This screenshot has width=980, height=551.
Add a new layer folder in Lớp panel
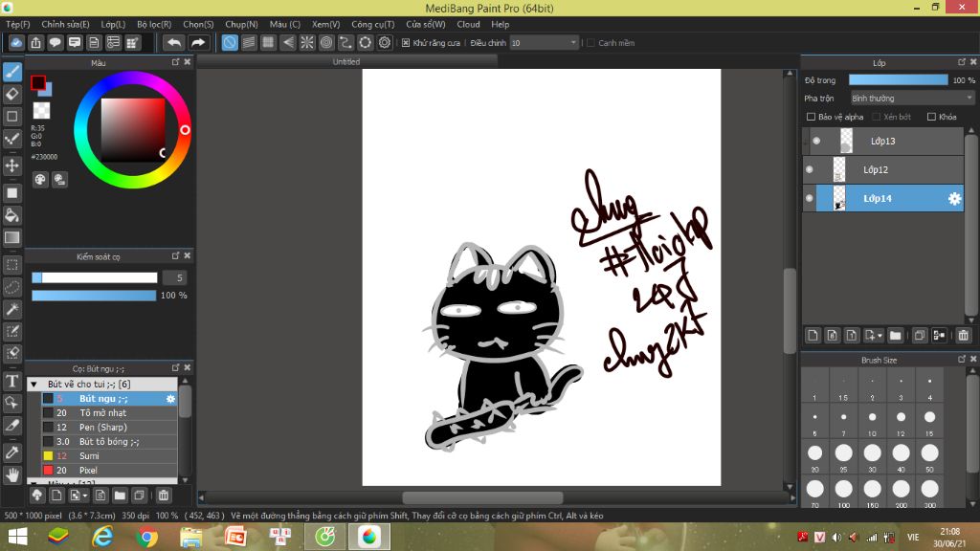(895, 336)
